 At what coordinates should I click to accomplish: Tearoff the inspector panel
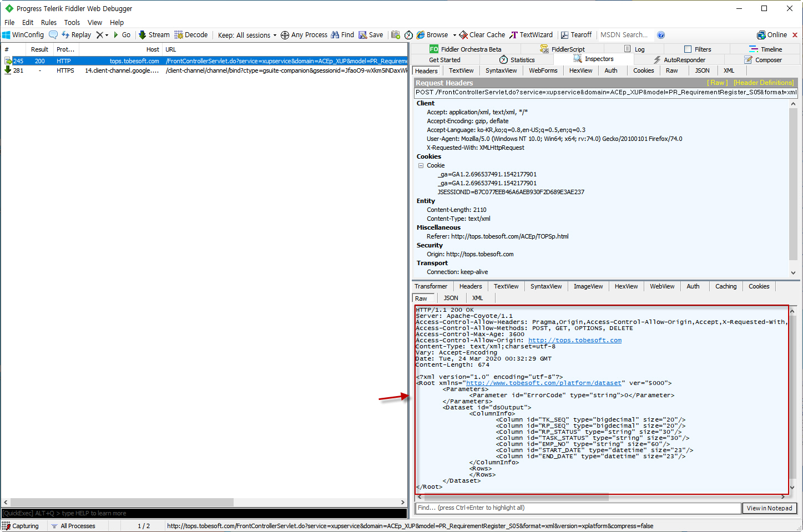click(576, 34)
